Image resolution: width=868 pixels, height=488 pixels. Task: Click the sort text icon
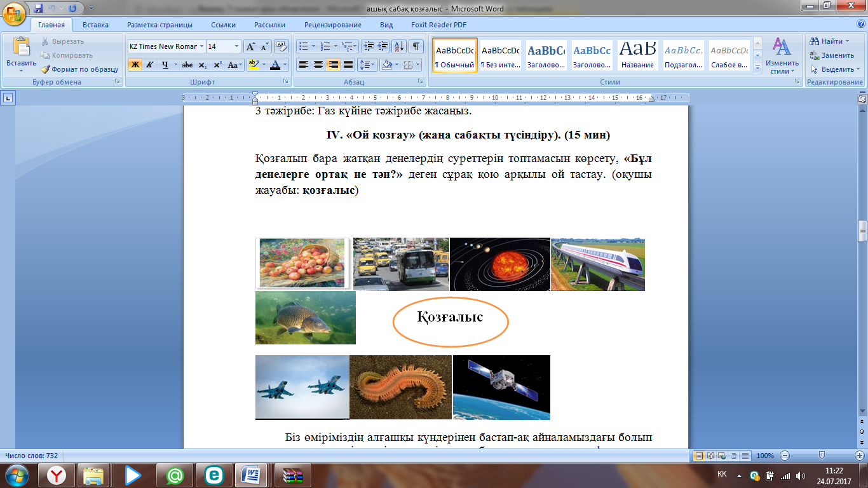(399, 46)
